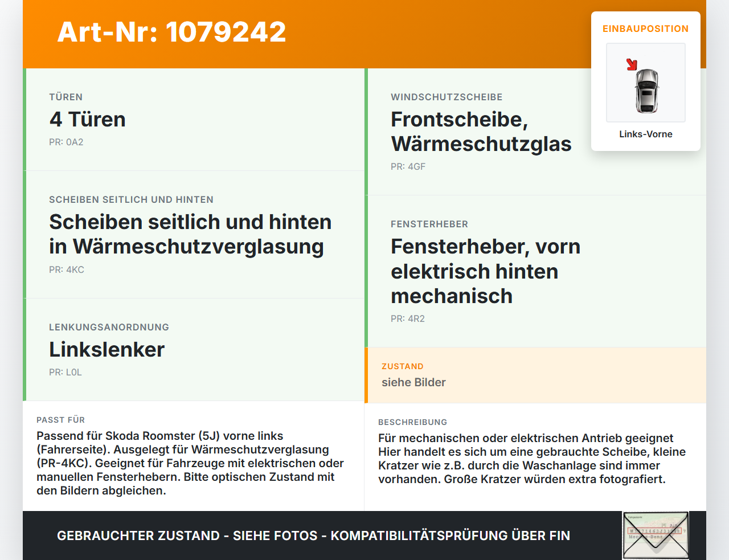Select the PR: 4KC code
729x560 pixels.
67,270
